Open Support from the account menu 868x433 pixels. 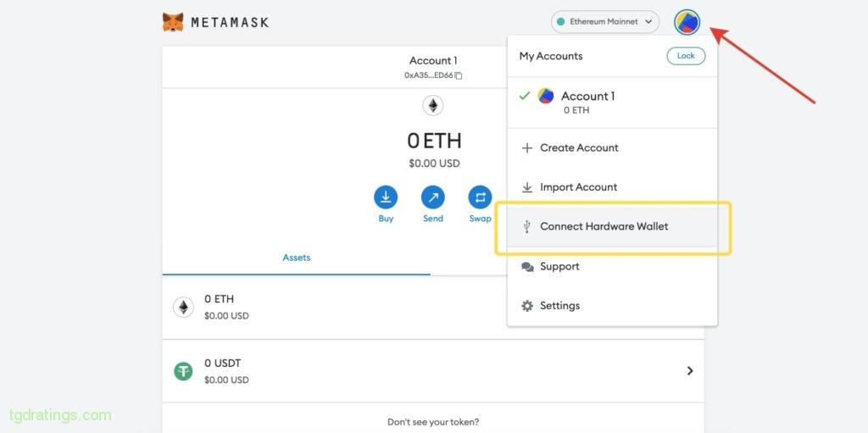tap(612, 266)
